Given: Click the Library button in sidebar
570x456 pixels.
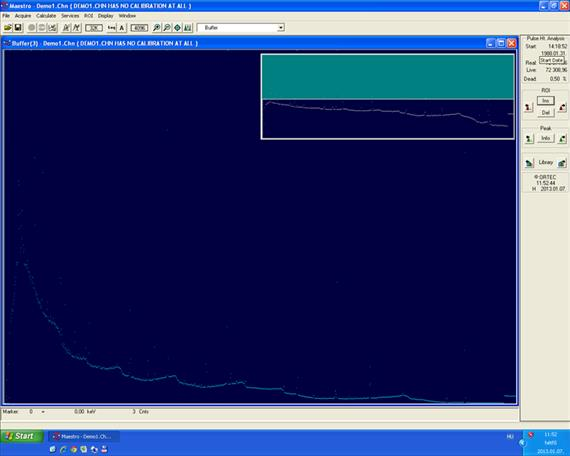Looking at the screenshot, I should (x=546, y=163).
